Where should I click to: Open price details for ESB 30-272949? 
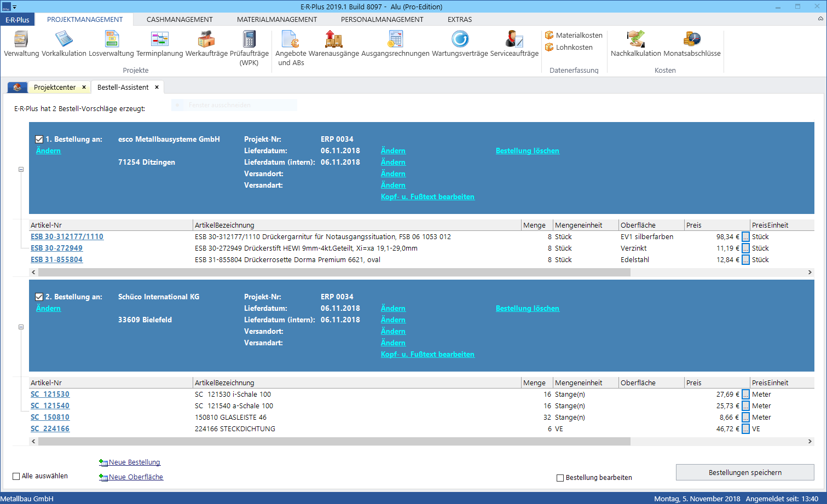click(x=745, y=248)
